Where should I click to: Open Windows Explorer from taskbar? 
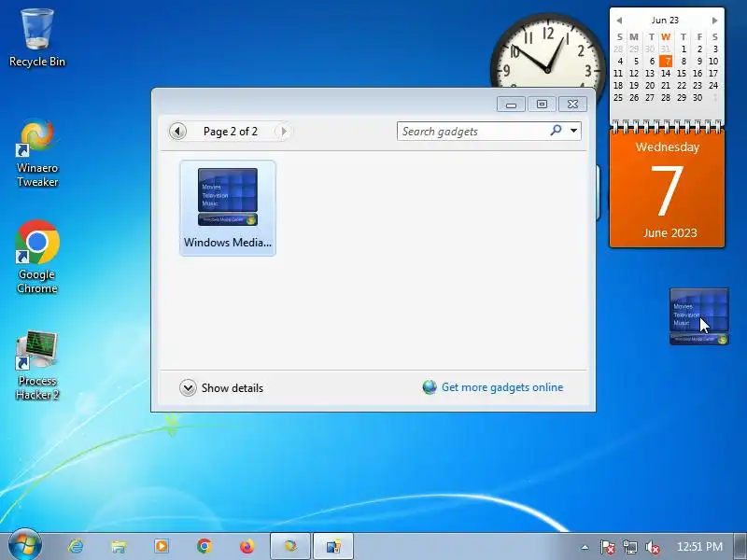pyautogui.click(x=119, y=546)
